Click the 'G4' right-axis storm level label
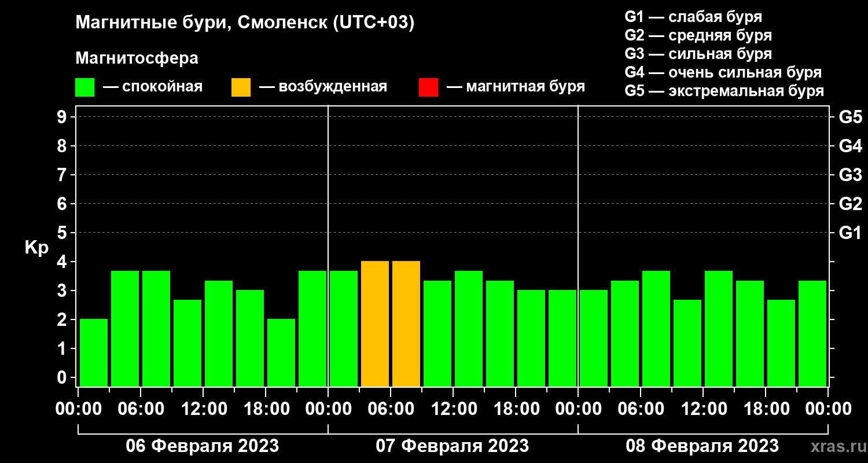868x463 pixels. (x=850, y=146)
